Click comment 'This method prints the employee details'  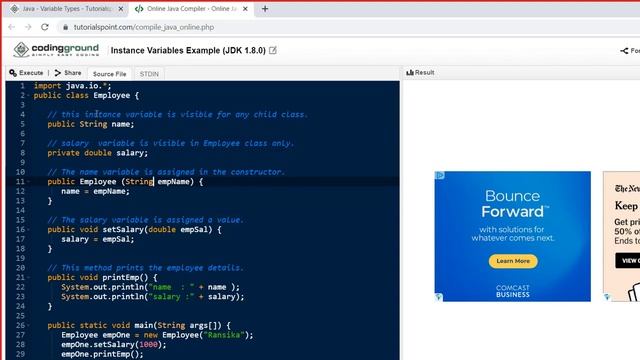pyautogui.click(x=145, y=268)
